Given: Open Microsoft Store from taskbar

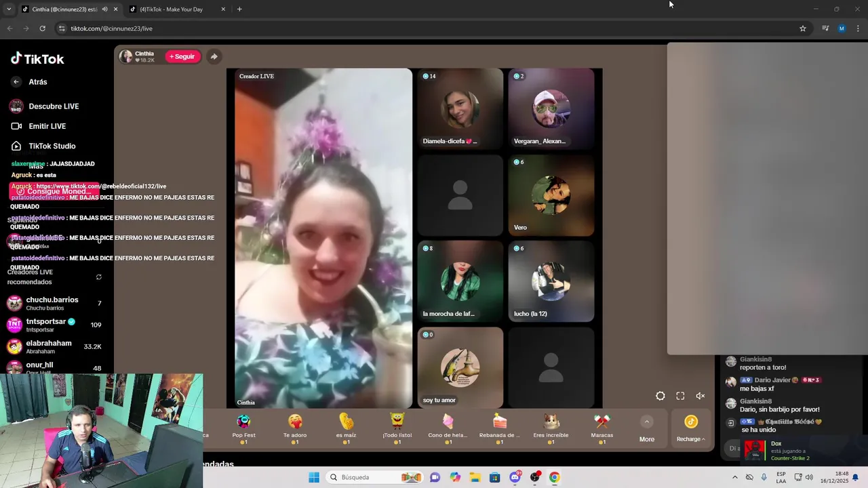Looking at the screenshot, I should tap(495, 477).
